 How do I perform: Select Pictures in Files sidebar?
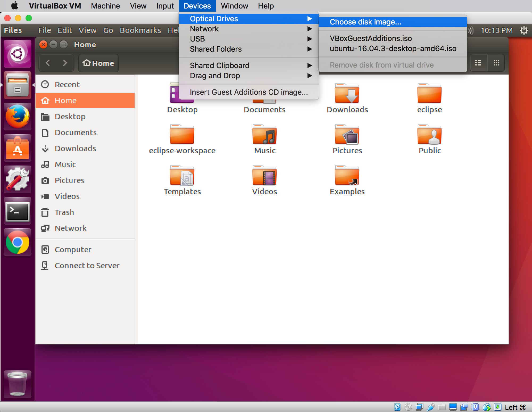(85, 180)
